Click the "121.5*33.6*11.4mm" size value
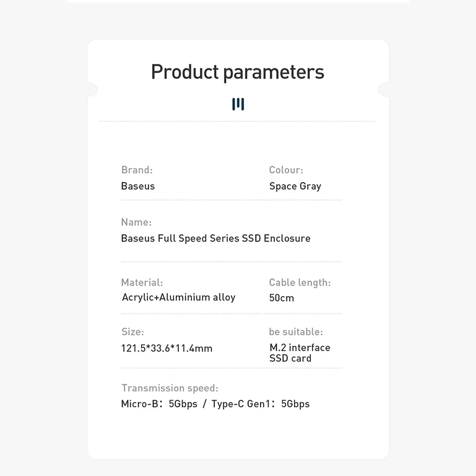This screenshot has height=476, width=476. pyautogui.click(x=166, y=348)
